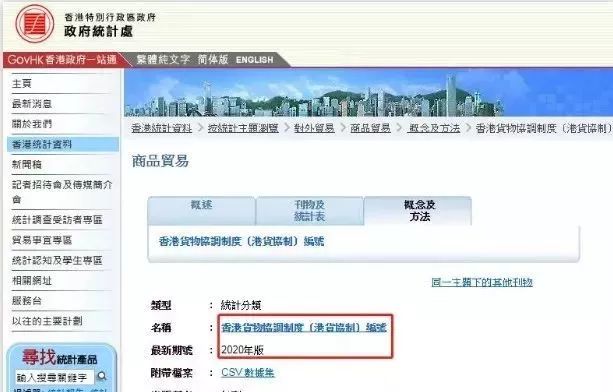Switch language to 简体版
The height and width of the screenshot is (392, 613).
click(213, 59)
